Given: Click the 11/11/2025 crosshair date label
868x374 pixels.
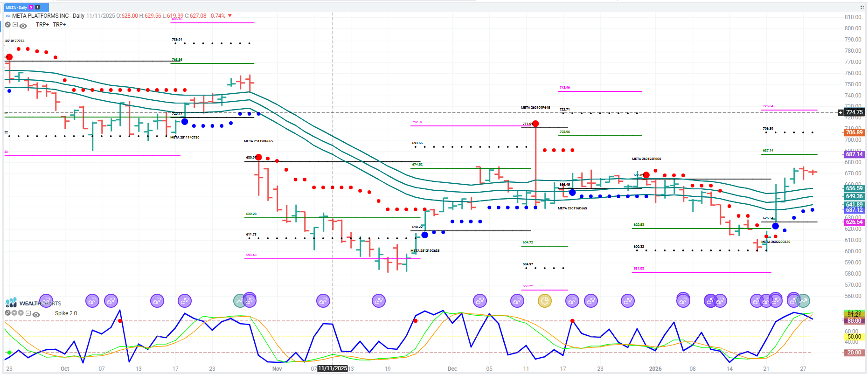Looking at the screenshot, I should [333, 368].
